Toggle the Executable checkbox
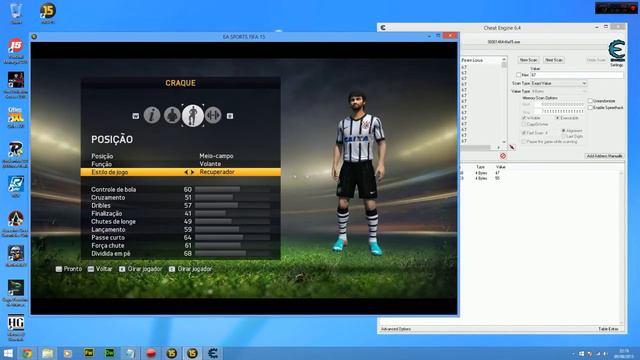 tap(558, 118)
